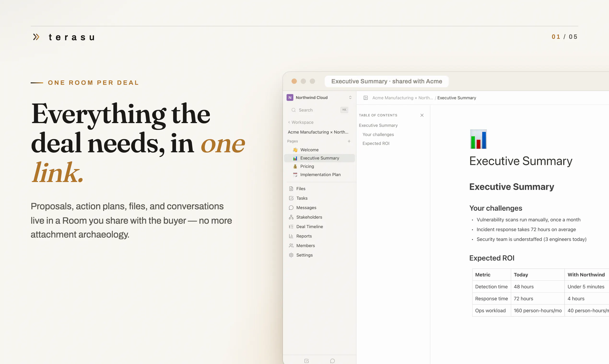
Task: Click the 160 person-hours/mo cell
Action: coord(538,311)
